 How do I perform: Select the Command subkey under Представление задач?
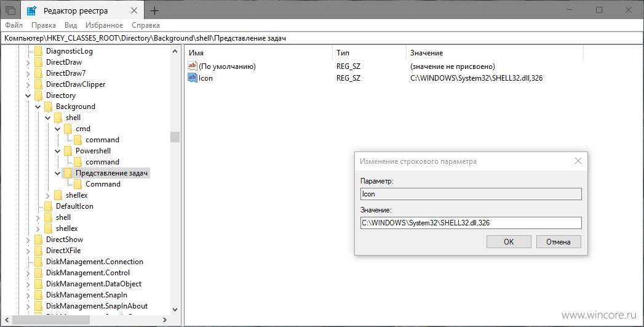tap(103, 184)
